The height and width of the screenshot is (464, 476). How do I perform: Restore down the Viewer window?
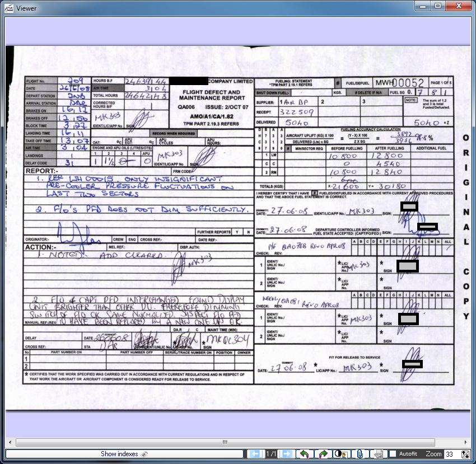[x=437, y=6]
